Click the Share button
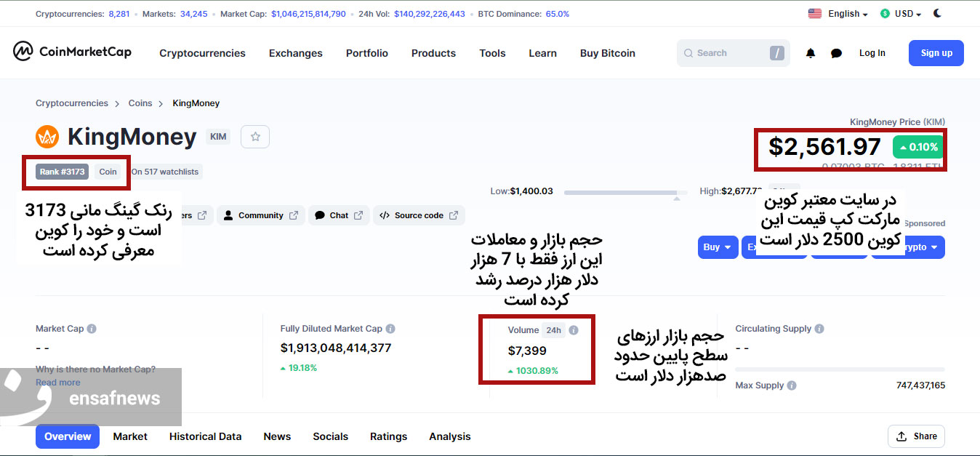The width and height of the screenshot is (980, 456). [916, 436]
